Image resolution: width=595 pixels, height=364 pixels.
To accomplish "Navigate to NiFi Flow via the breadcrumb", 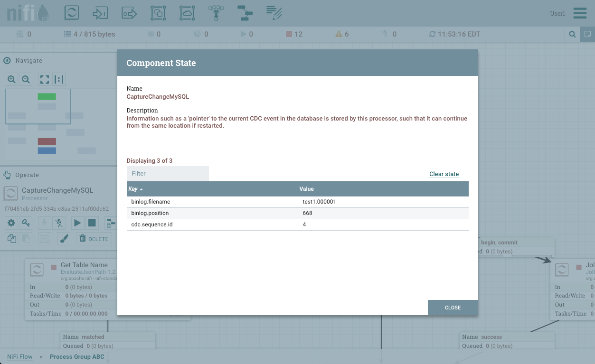I will pos(19,356).
